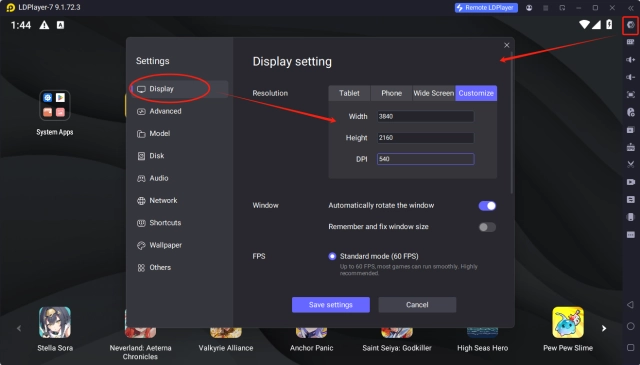Close the Settings dialog
This screenshot has width=640, height=365.
pos(507,45)
